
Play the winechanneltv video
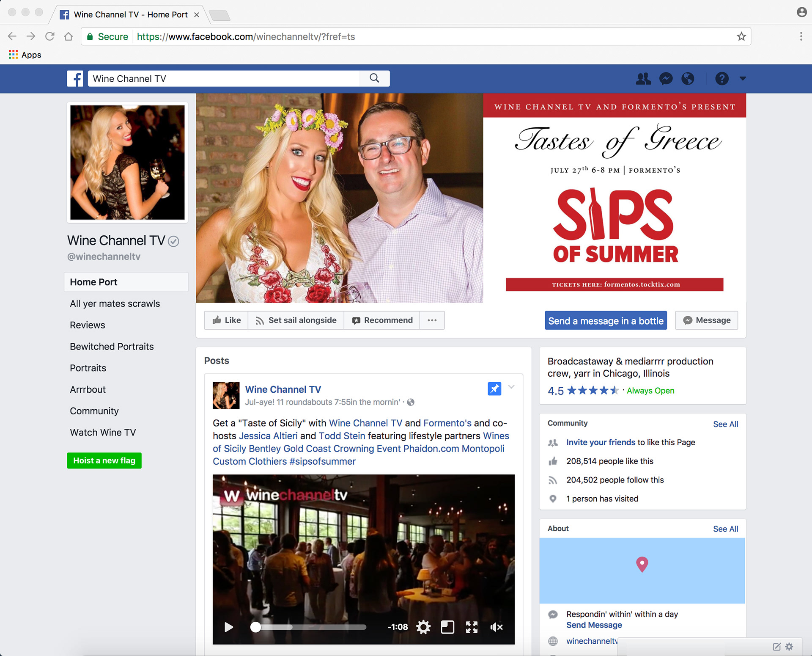coord(229,627)
